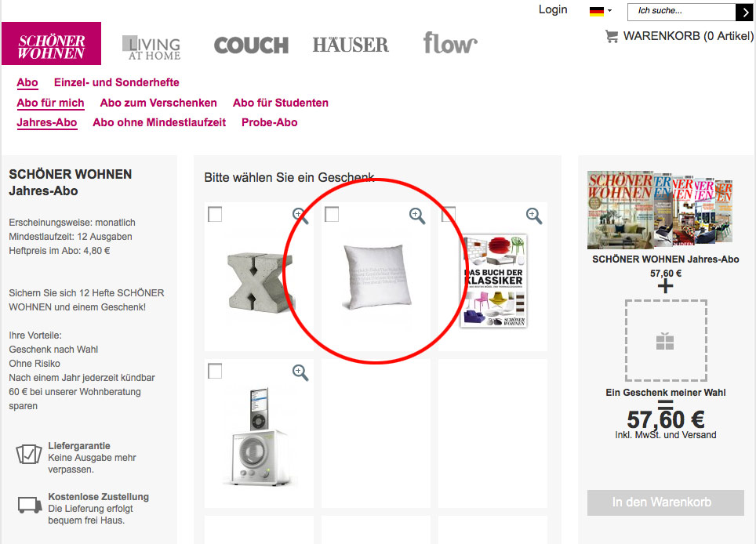Tick the white pillow gift checkbox
The width and height of the screenshot is (756, 544).
coord(332,214)
